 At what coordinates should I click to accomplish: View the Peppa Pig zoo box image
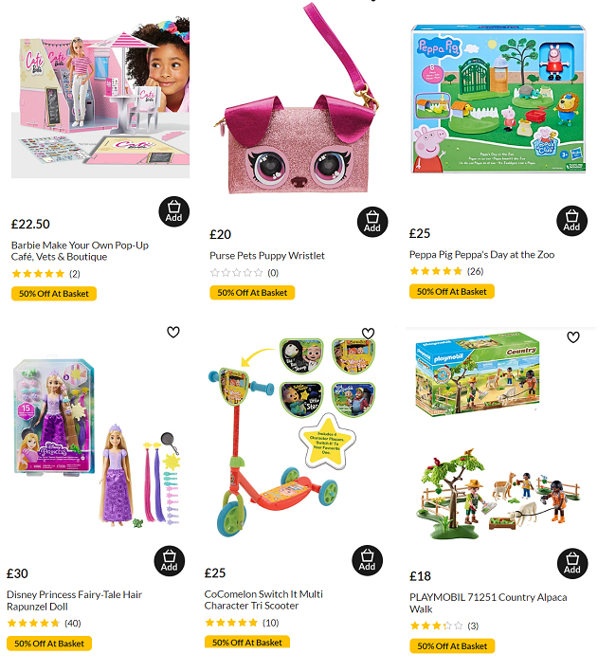click(498, 99)
